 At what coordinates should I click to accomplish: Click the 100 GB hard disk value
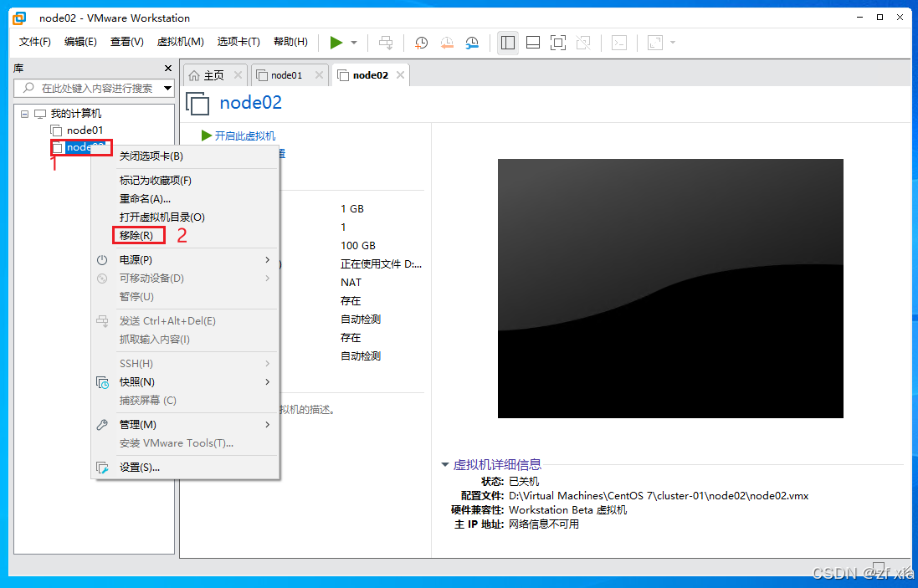click(x=358, y=246)
